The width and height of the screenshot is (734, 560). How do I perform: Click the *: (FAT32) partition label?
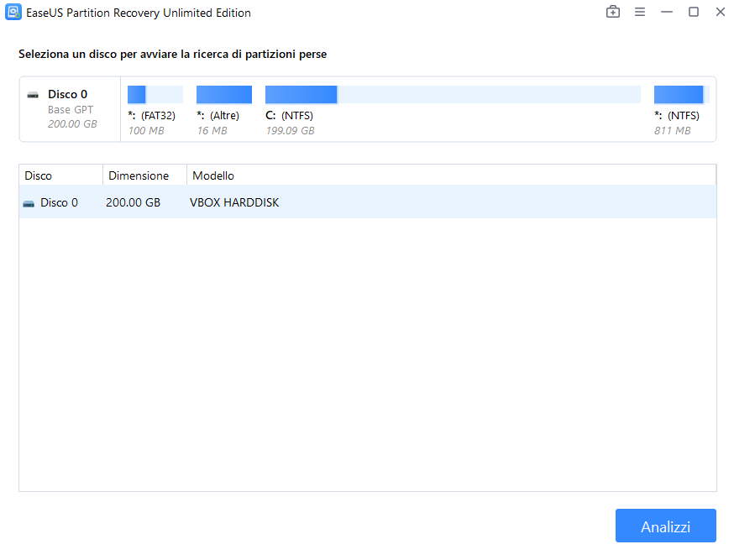pyautogui.click(x=152, y=116)
